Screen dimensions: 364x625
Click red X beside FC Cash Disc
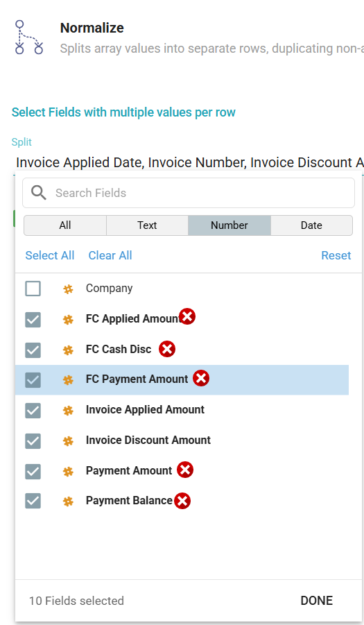(167, 349)
